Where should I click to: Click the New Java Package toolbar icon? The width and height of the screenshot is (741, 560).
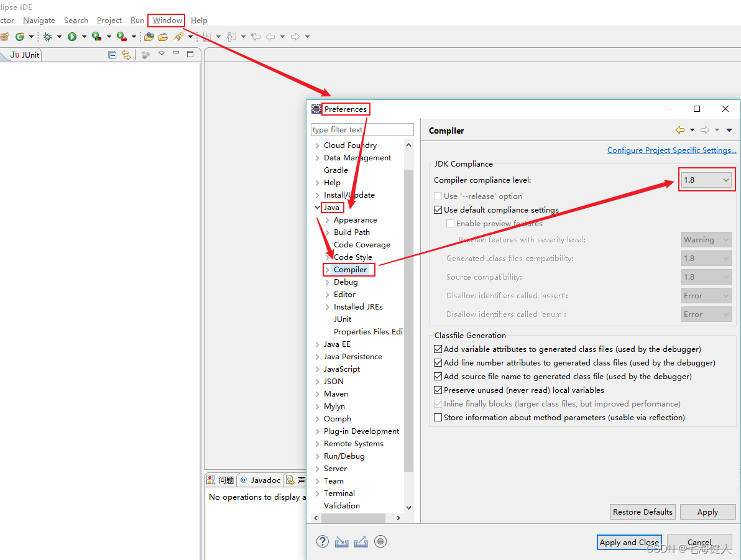coord(4,37)
